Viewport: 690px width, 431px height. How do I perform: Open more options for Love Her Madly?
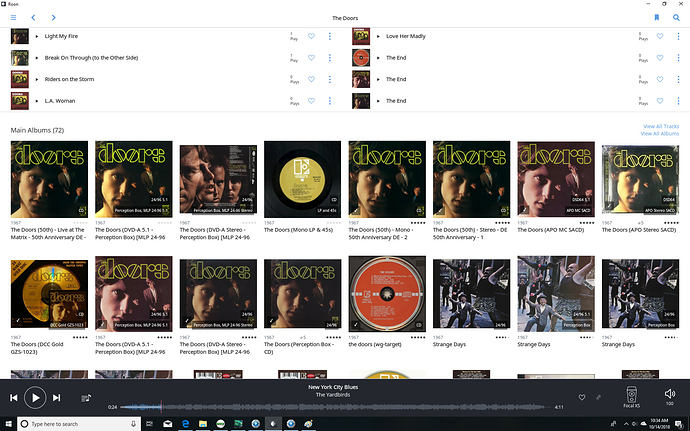678,36
